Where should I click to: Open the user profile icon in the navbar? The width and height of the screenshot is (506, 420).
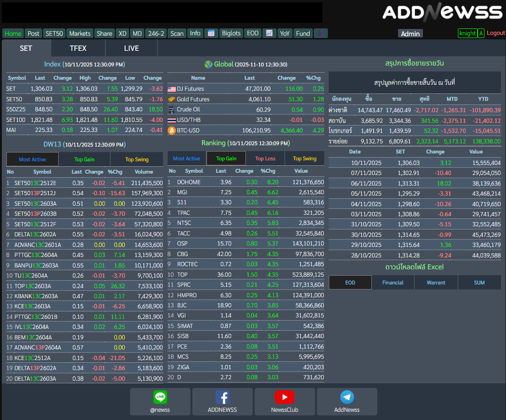pyautogui.click(x=321, y=33)
